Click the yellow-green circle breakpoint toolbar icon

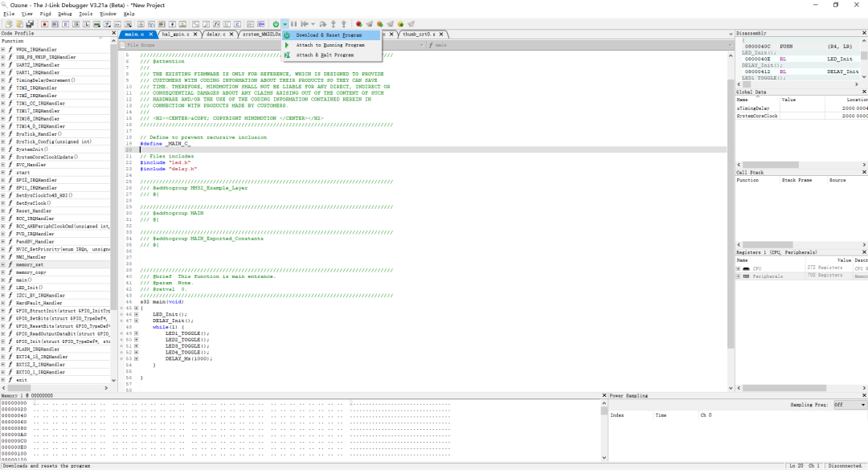[401, 24]
